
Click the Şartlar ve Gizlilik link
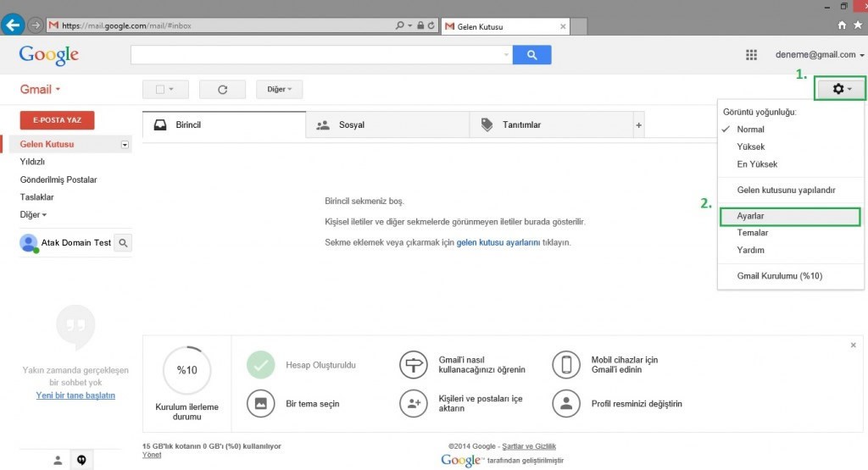pyautogui.click(x=529, y=446)
